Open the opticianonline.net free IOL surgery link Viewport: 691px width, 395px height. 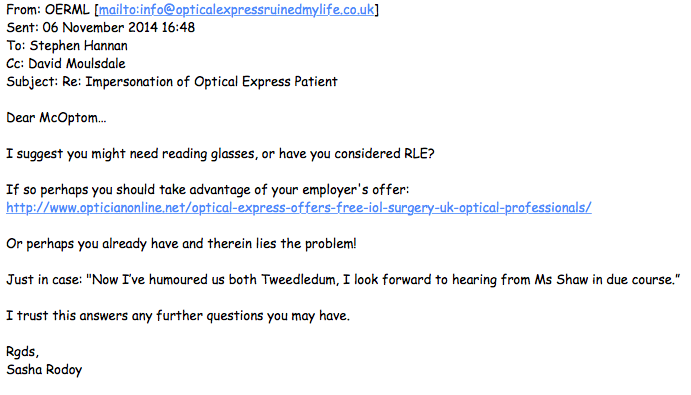(298, 208)
